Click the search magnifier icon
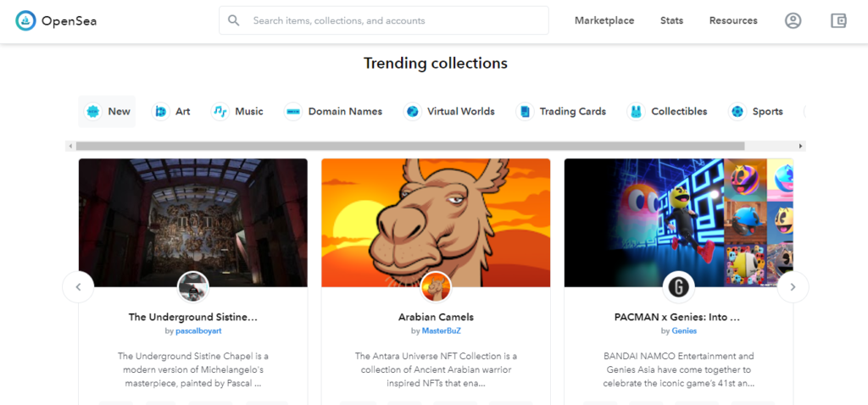Viewport: 868px width, 405px height. [x=234, y=20]
